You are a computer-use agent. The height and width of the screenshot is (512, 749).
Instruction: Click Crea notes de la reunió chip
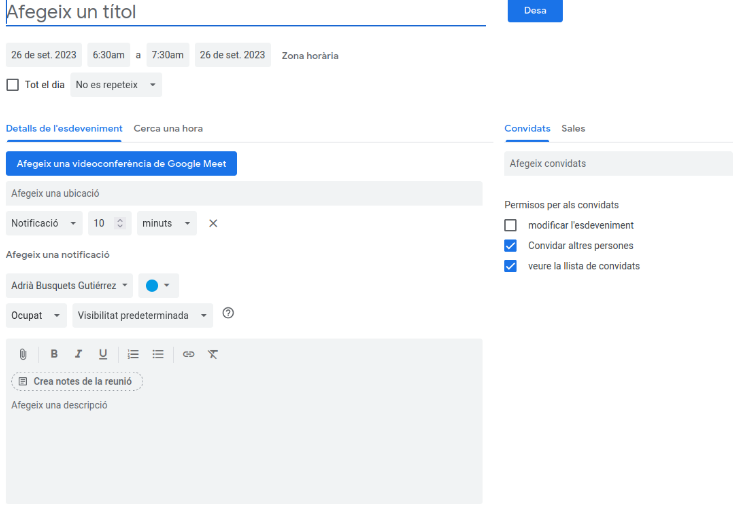coord(77,381)
